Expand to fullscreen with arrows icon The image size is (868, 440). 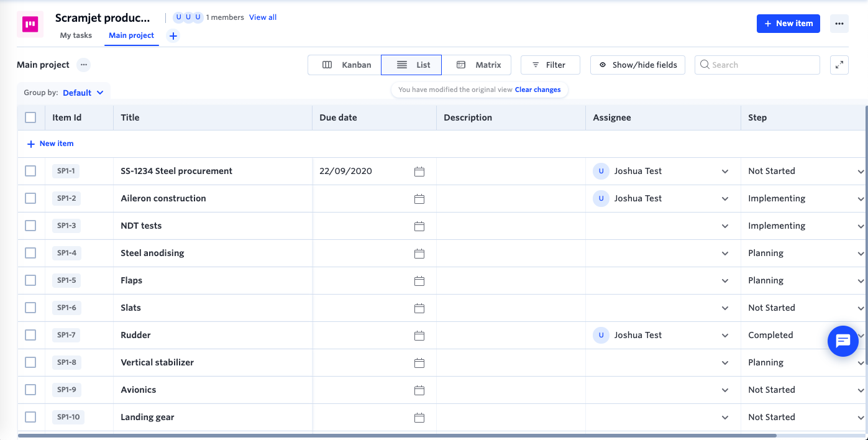coord(839,65)
